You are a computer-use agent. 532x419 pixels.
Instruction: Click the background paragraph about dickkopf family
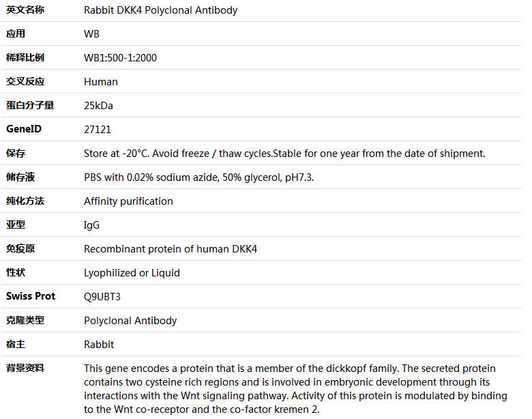click(x=295, y=389)
